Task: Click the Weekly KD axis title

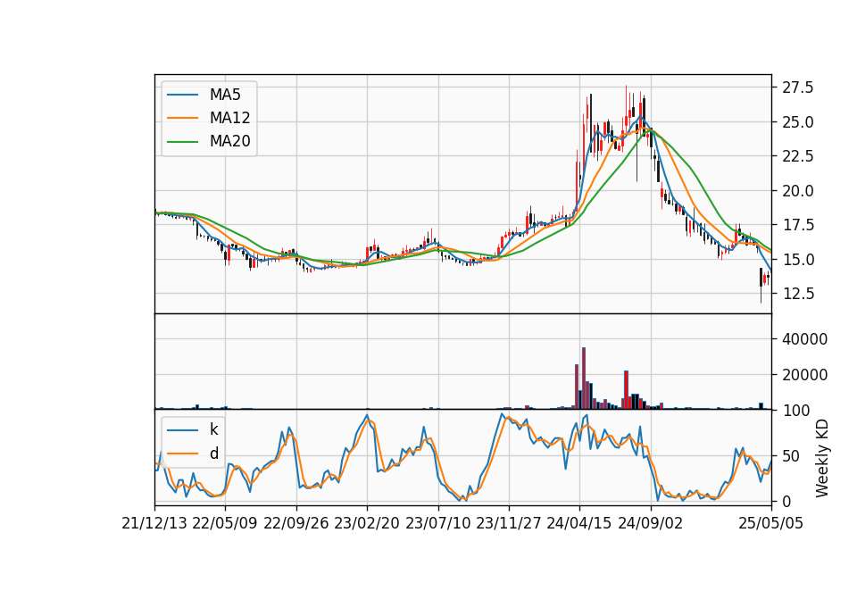Action: [822, 459]
